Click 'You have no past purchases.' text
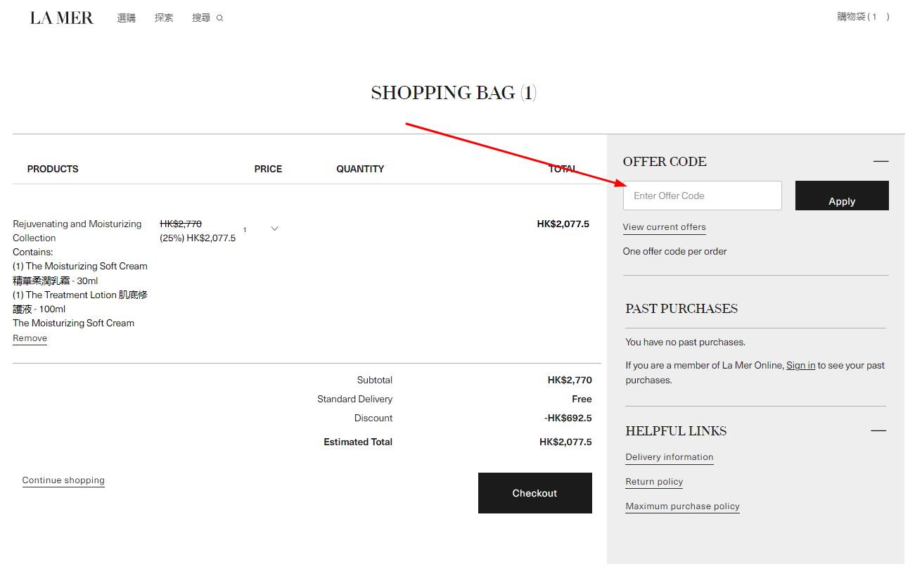 point(686,342)
